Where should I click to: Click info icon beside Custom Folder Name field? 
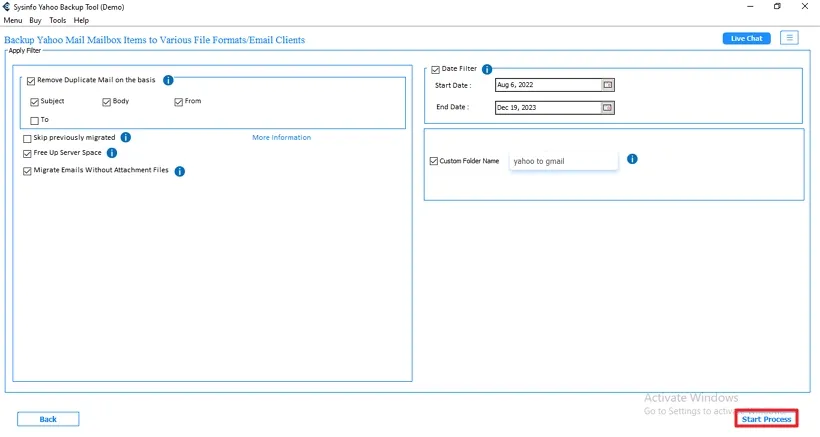click(632, 159)
